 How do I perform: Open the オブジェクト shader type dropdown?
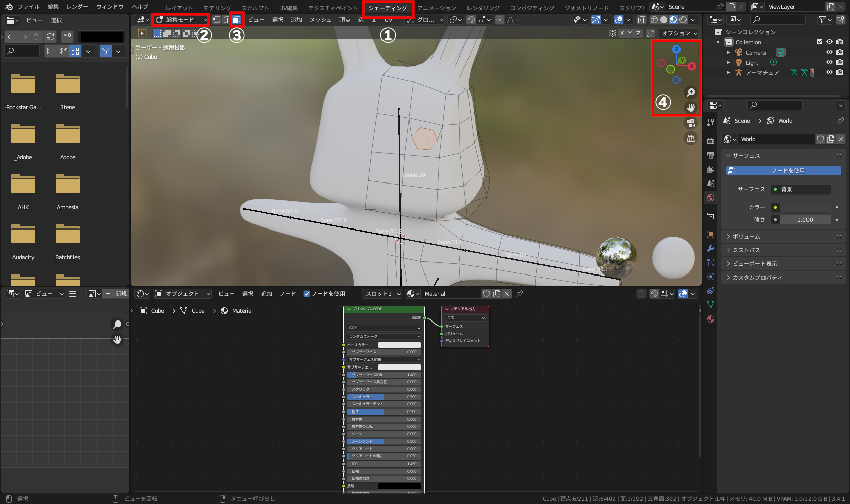tap(183, 294)
